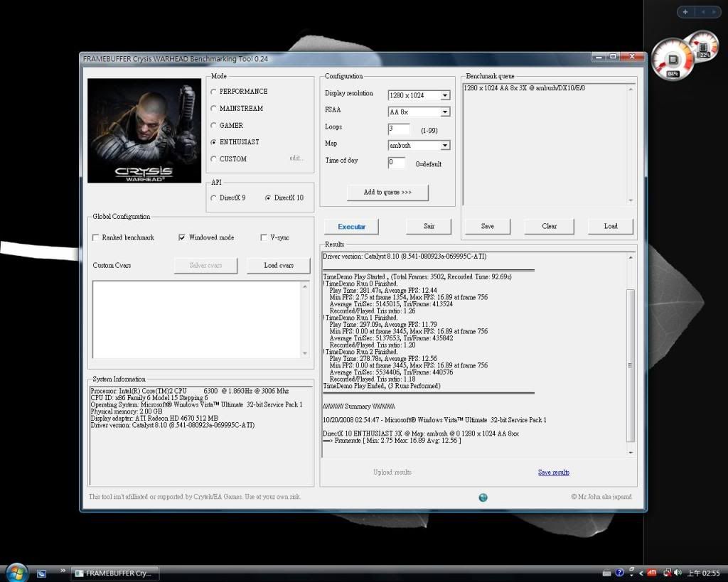Click Results scrollbar down arrow
The height and width of the screenshot is (582, 728).
(631, 453)
